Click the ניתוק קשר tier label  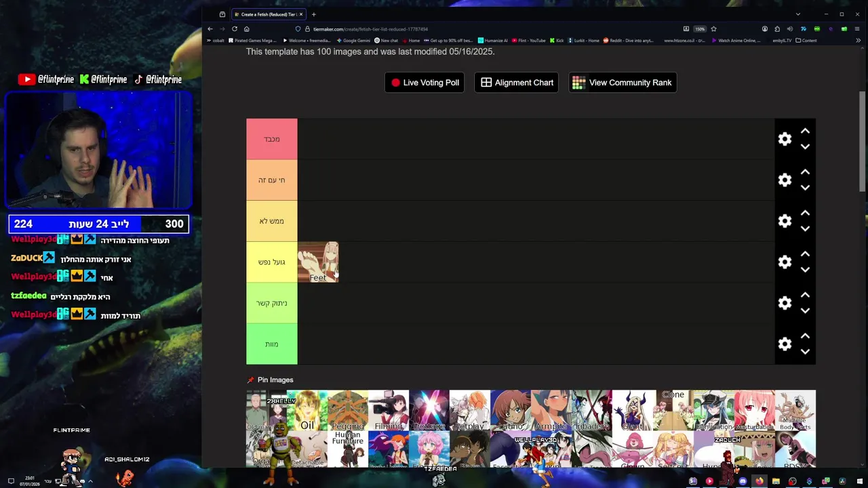click(x=272, y=303)
